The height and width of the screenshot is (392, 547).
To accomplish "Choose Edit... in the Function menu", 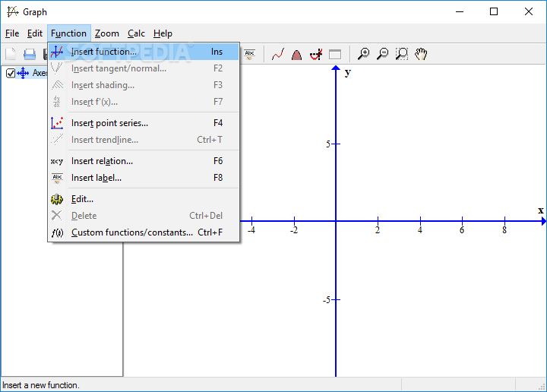I will tap(144, 199).
